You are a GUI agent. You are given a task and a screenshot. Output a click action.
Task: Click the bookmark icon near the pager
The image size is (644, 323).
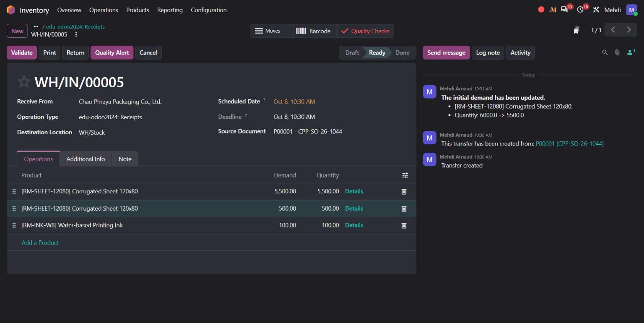click(576, 30)
